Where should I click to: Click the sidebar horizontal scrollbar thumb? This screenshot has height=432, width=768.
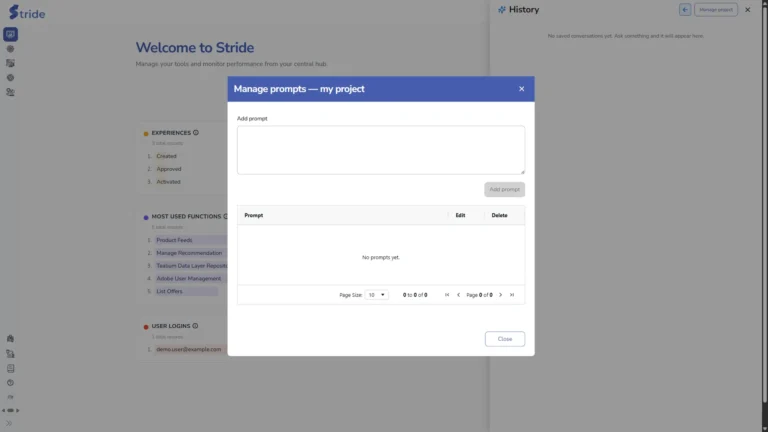[10, 410]
